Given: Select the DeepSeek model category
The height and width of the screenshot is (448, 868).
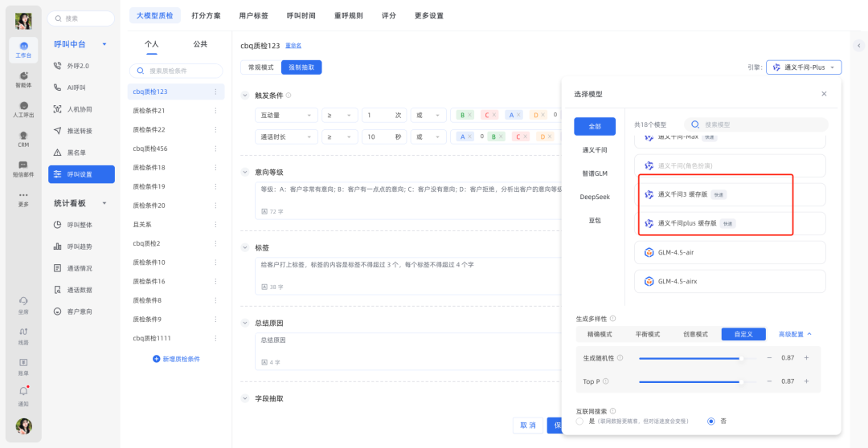Looking at the screenshot, I should coord(595,197).
